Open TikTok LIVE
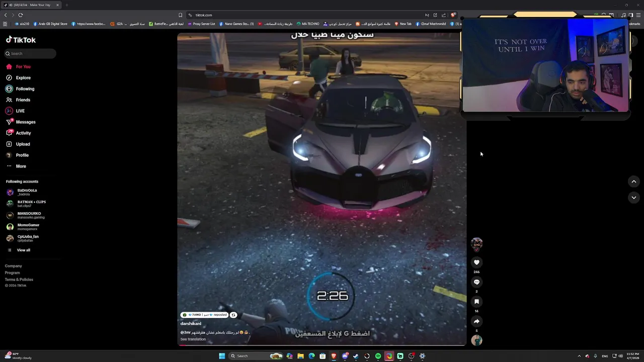The image size is (644, 362). (15, 111)
